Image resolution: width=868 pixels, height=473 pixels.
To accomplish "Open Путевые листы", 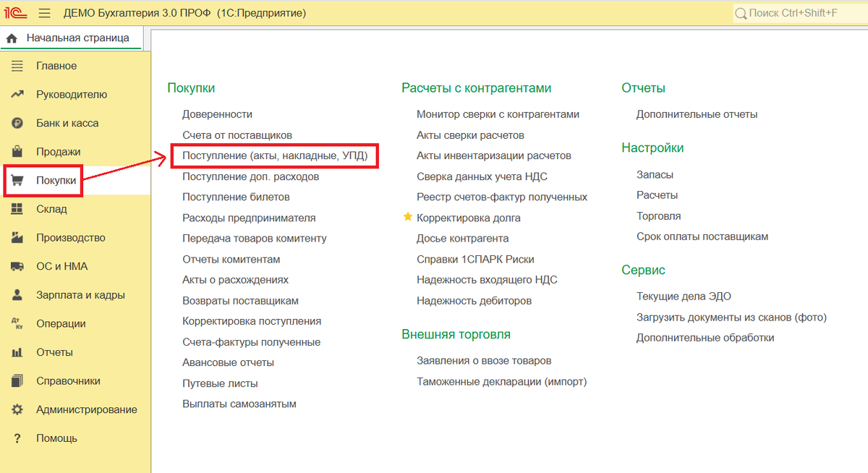I will click(x=220, y=383).
